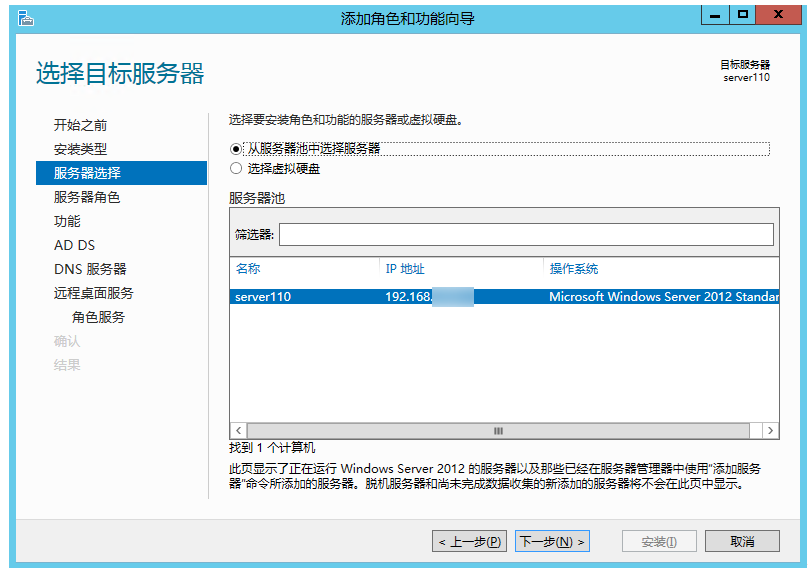This screenshot has height=569, width=808.
Task: Minimize the wizard window
Action: (x=715, y=14)
